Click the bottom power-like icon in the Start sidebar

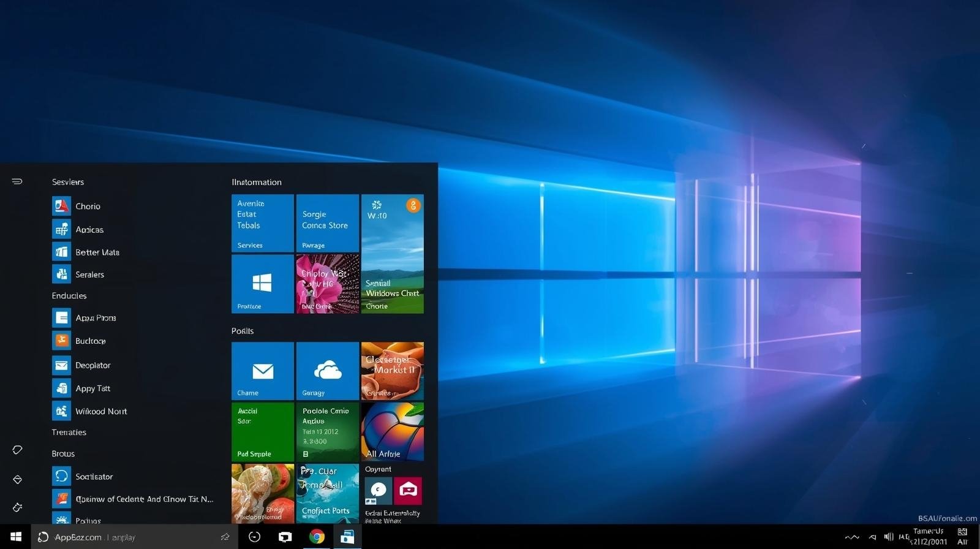click(17, 507)
